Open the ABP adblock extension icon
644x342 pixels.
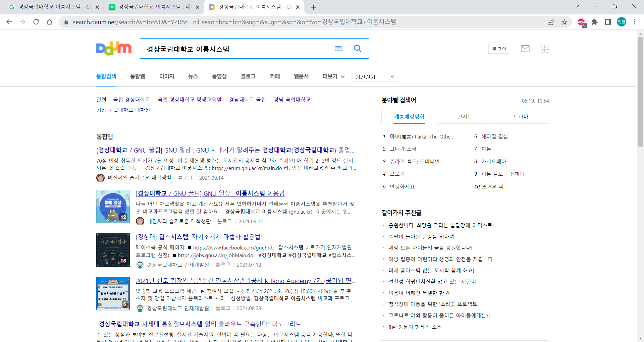pyautogui.click(x=582, y=22)
